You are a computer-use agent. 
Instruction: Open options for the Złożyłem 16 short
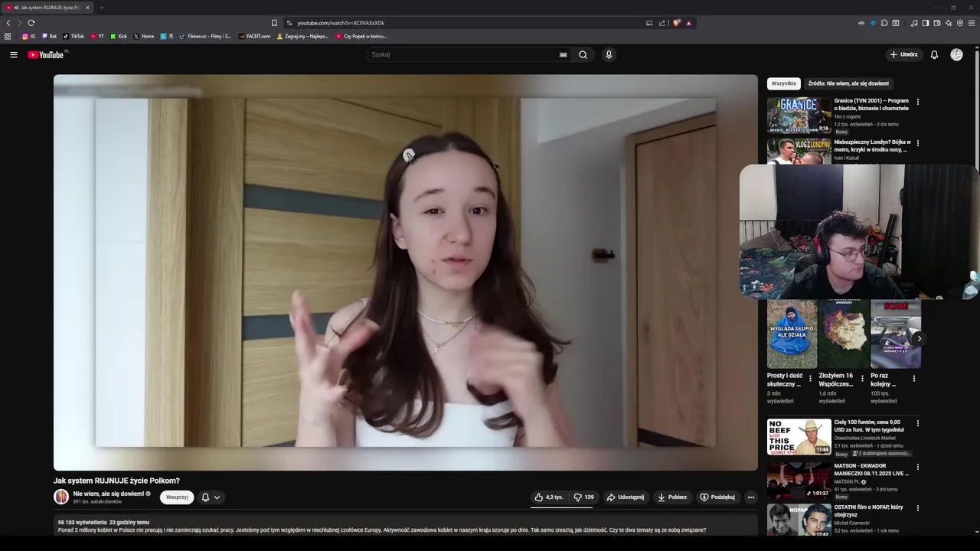pos(862,378)
